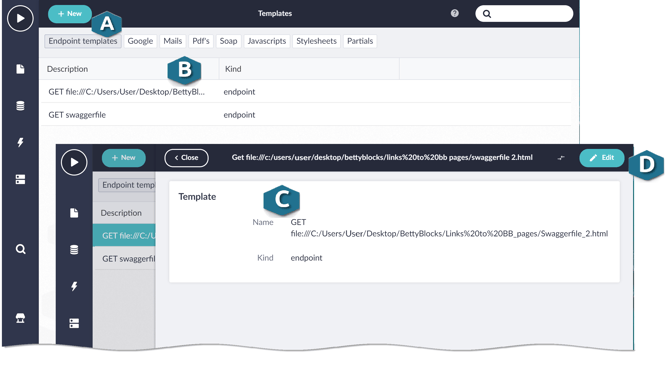670x367 pixels.
Task: Select the Pdf's tab
Action: 201,41
